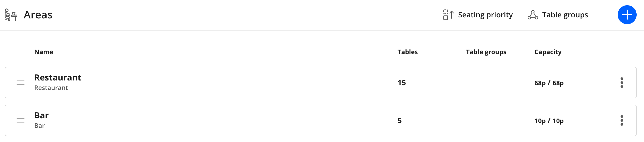This screenshot has width=644, height=142.
Task: Click the blue plus add area button
Action: tap(627, 15)
